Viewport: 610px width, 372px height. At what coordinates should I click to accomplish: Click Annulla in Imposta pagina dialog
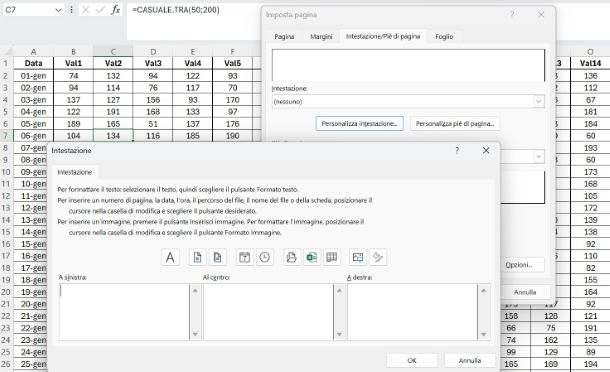point(525,292)
